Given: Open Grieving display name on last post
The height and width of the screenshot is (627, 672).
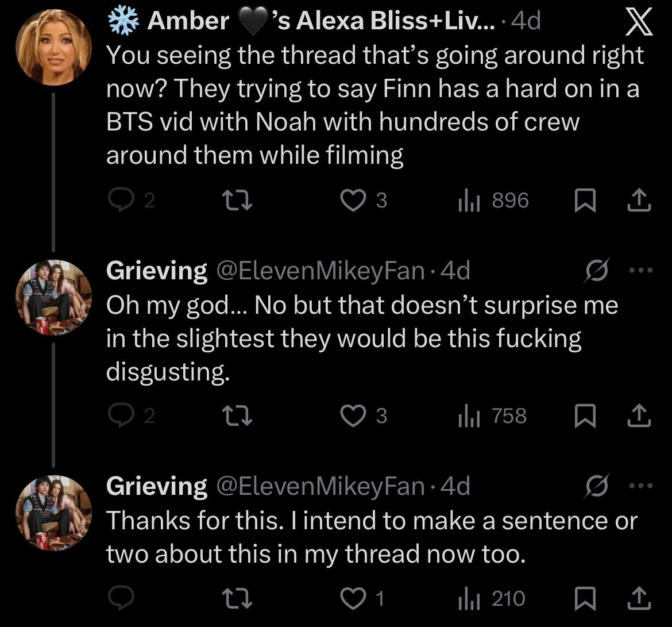Looking at the screenshot, I should click(157, 487).
